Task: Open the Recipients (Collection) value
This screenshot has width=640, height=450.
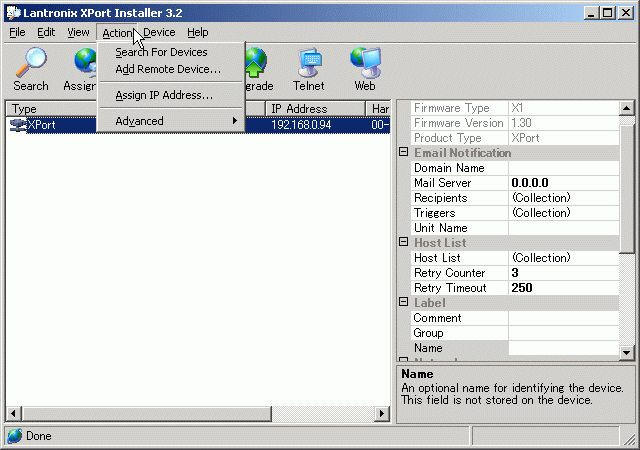Action: coord(564,198)
